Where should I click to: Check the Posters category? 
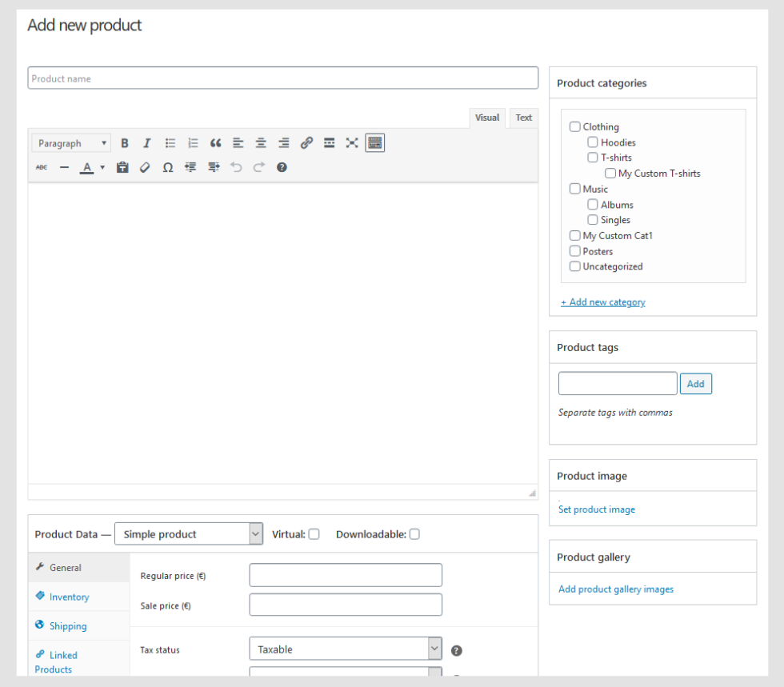[x=575, y=251]
